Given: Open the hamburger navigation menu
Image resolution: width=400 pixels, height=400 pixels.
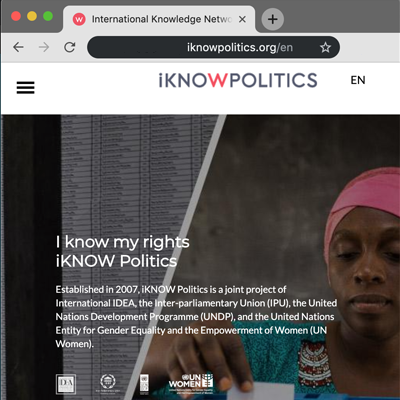Looking at the screenshot, I should coord(26,88).
